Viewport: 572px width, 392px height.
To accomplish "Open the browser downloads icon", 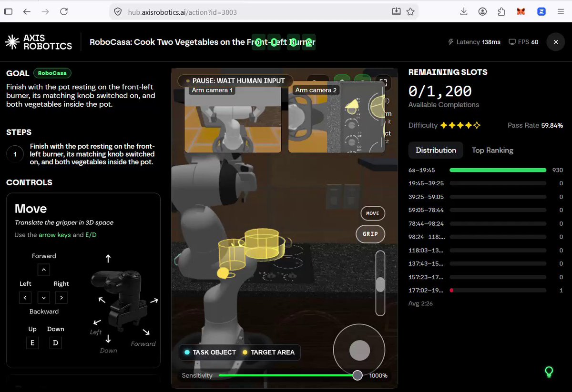I will 464,12.
